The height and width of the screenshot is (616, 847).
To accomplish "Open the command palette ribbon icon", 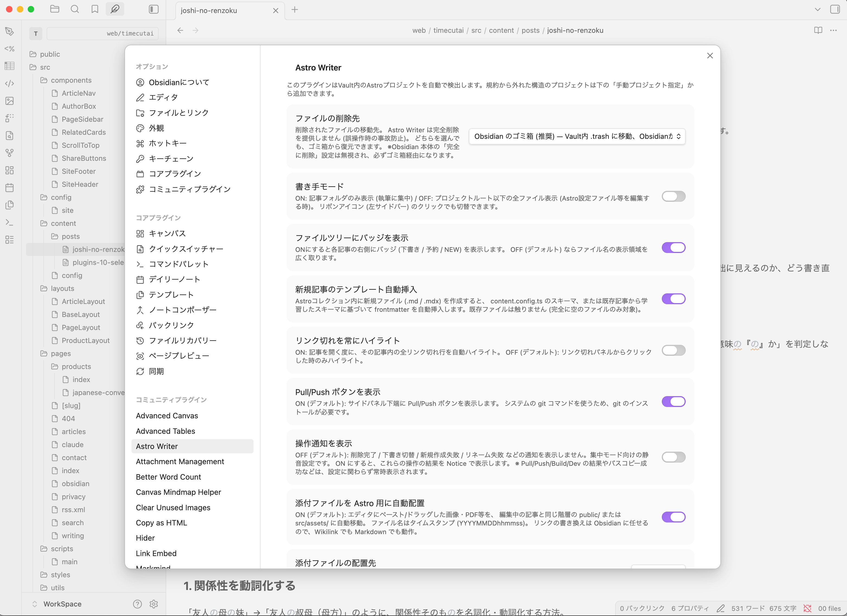I will pyautogui.click(x=10, y=222).
